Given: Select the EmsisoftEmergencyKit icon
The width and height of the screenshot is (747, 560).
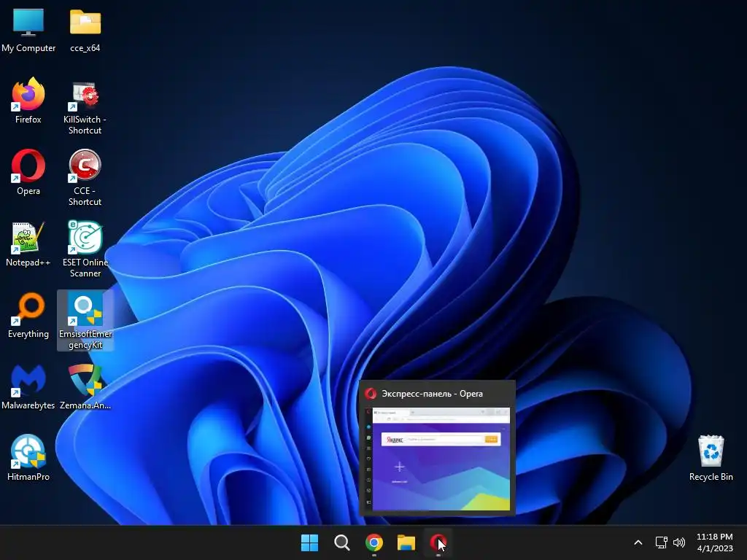Looking at the screenshot, I should click(85, 321).
